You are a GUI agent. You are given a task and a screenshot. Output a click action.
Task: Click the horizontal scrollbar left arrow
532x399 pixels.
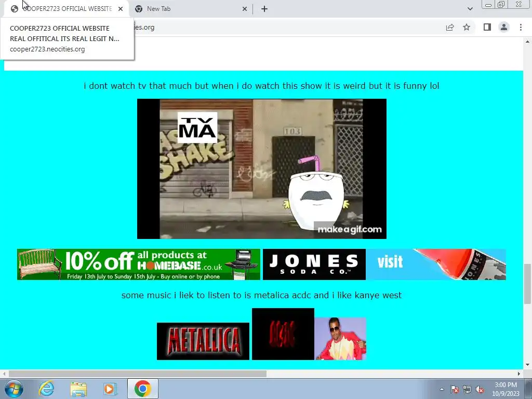4,374
